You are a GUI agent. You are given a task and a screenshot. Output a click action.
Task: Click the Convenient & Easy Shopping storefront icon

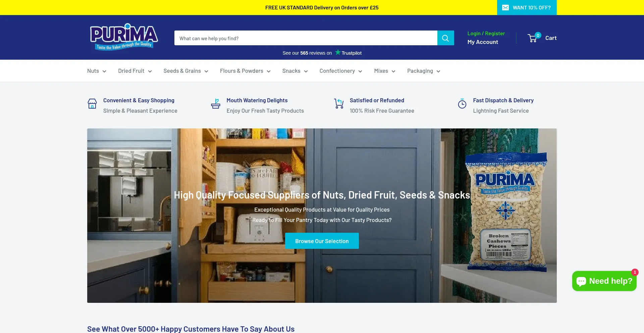click(92, 104)
